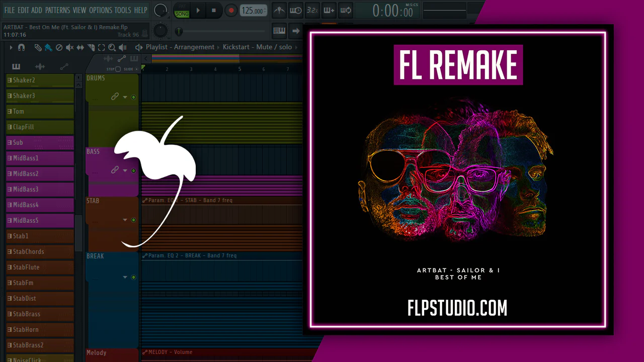Mute the BREAK track via its green light
The width and height of the screenshot is (644, 362).
(133, 277)
